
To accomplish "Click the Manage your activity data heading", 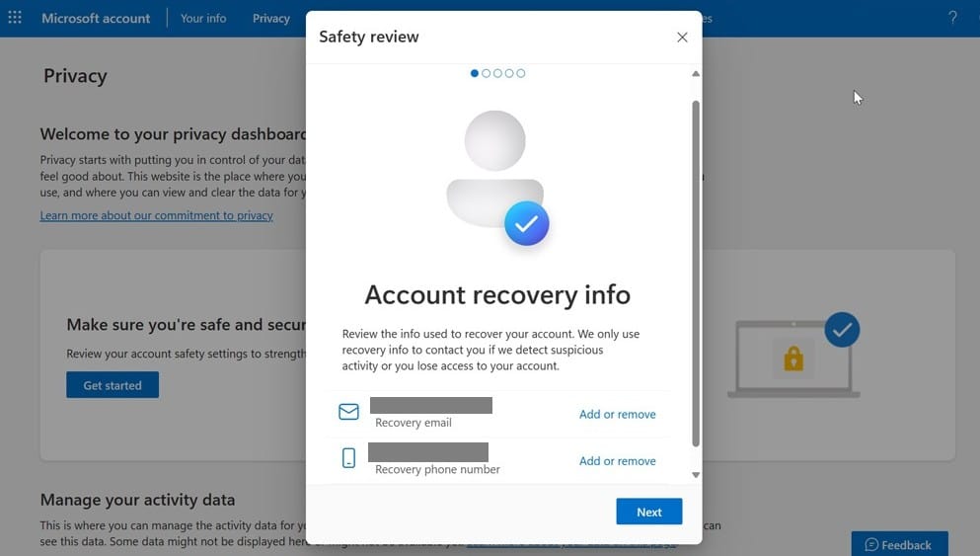I will click(x=137, y=500).
